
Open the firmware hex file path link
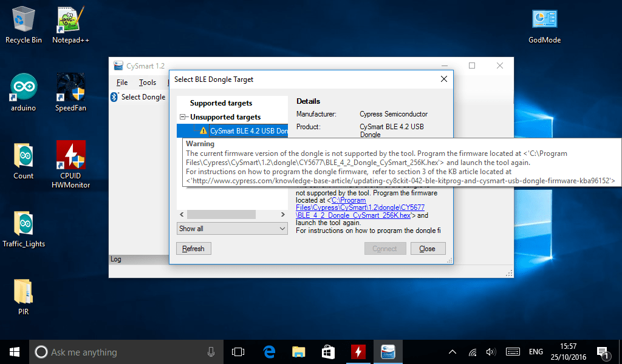pyautogui.click(x=360, y=207)
